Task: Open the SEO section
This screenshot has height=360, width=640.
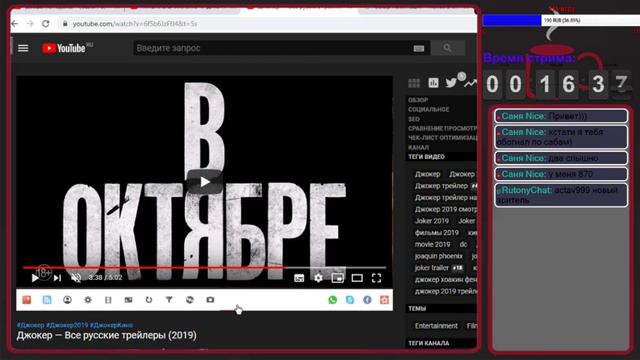Action: (413, 119)
